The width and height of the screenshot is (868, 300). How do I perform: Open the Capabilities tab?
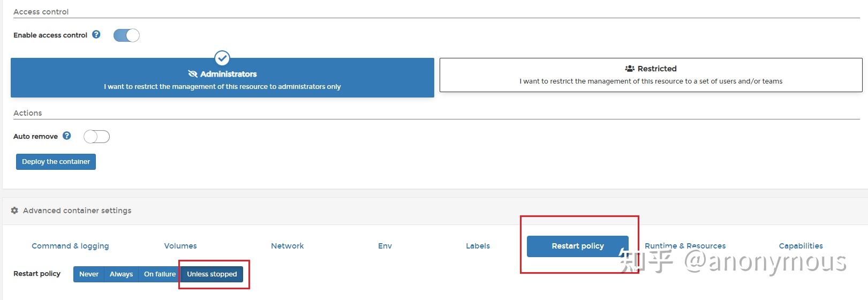click(801, 246)
